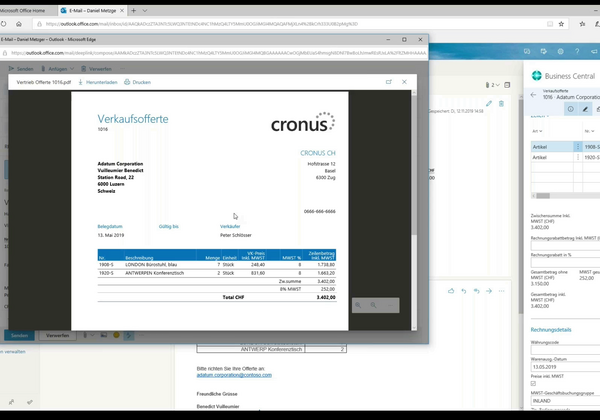
Task: Expand the Art column dropdown
Action: [540, 130]
